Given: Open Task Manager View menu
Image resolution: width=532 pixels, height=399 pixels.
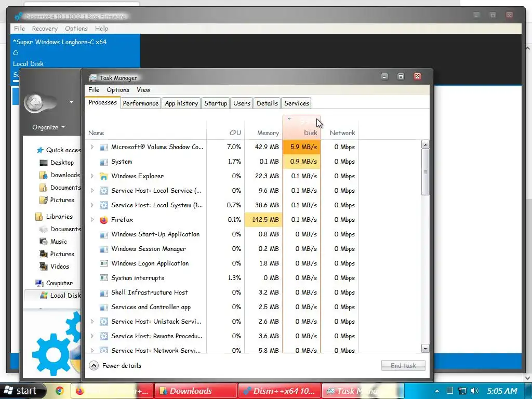Looking at the screenshot, I should point(143,89).
